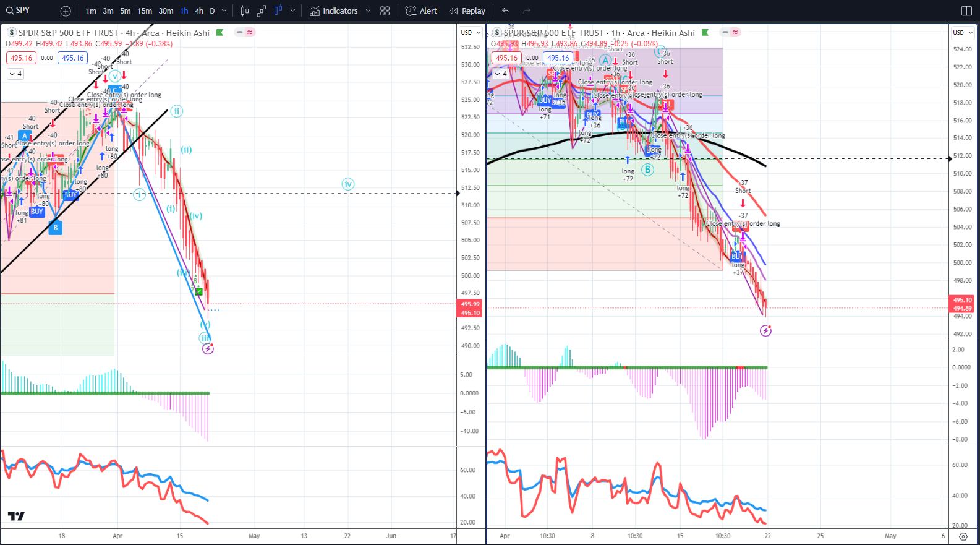The height and width of the screenshot is (545, 980).
Task: Click the 1h chart title SPDR S&P 500 ETF TRUST
Action: (x=553, y=33)
